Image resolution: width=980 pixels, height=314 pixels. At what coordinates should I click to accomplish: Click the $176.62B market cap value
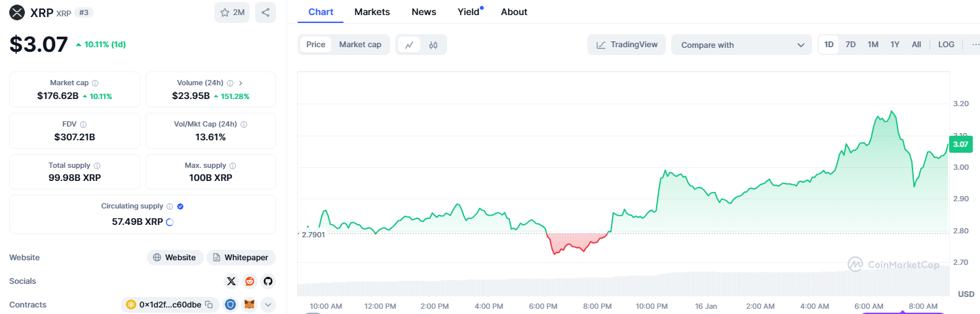pyautogui.click(x=58, y=96)
